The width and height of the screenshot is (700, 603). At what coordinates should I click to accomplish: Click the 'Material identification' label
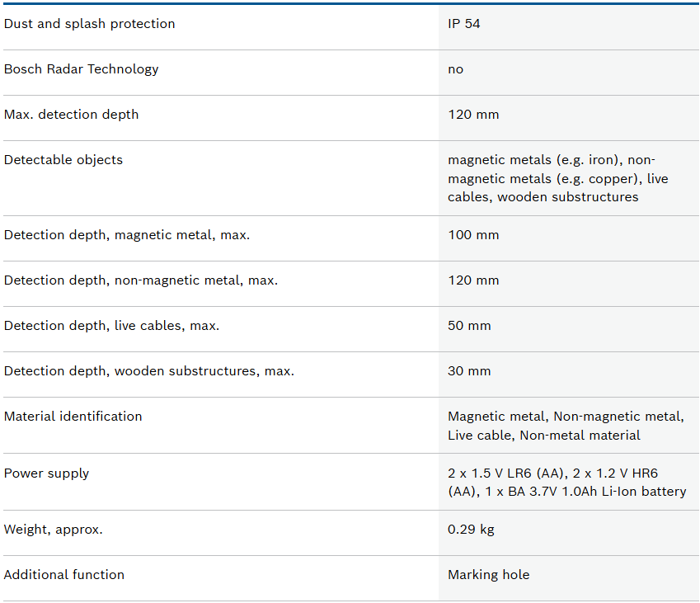(73, 417)
